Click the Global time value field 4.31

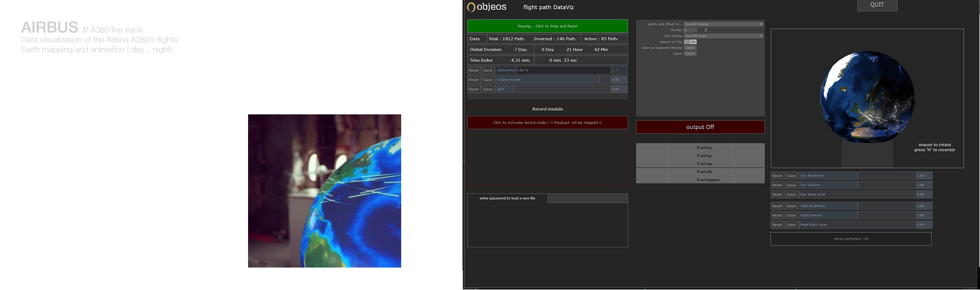point(619,70)
